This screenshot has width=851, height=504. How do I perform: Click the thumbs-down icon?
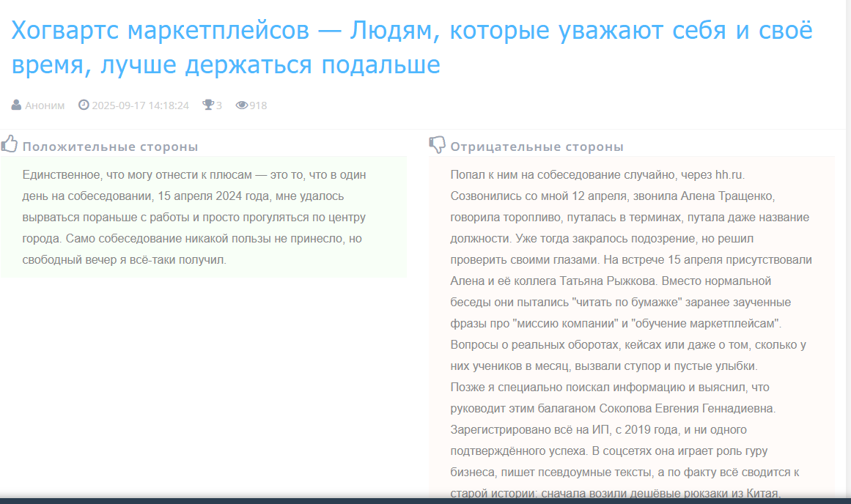click(437, 145)
